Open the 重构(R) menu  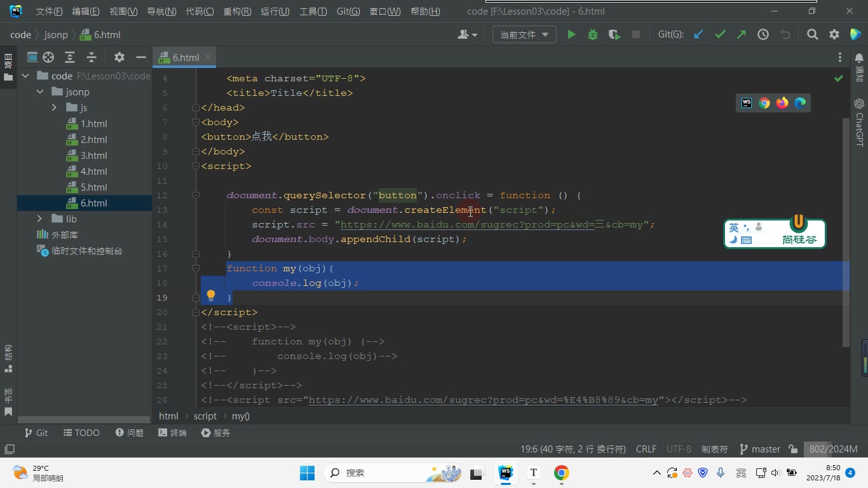[x=237, y=11]
